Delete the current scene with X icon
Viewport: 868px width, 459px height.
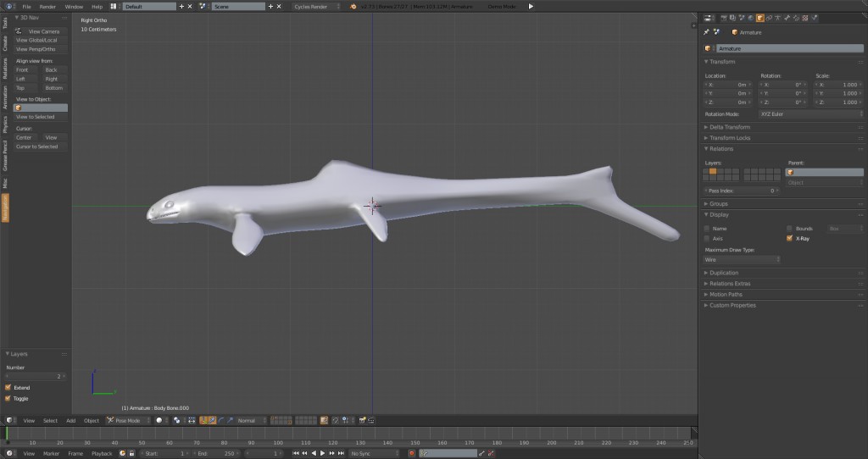[279, 7]
